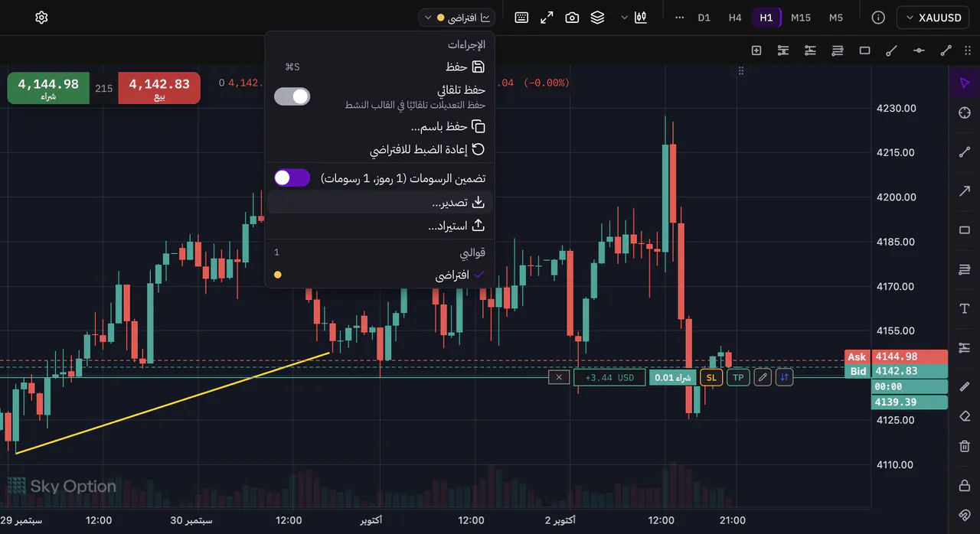
Task: Select the crosshair tool in right sidebar
Action: tap(964, 113)
